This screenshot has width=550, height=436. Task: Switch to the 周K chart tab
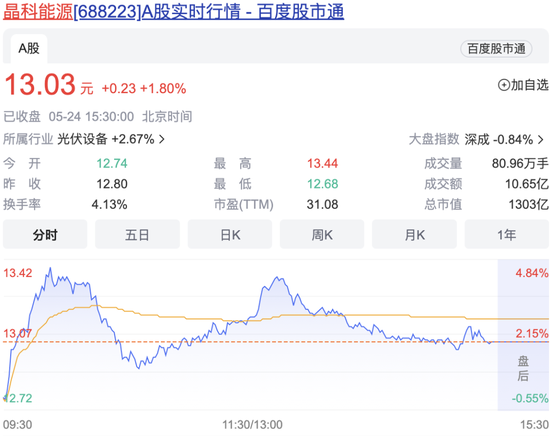pyautogui.click(x=322, y=234)
